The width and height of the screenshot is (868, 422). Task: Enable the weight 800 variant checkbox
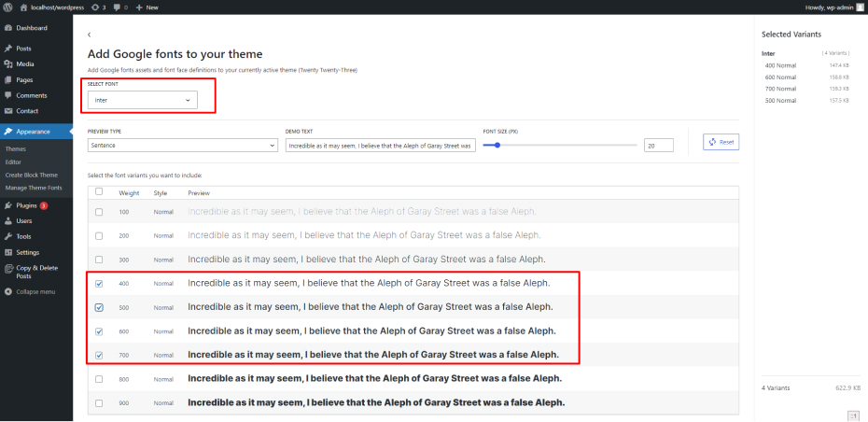pyautogui.click(x=99, y=379)
